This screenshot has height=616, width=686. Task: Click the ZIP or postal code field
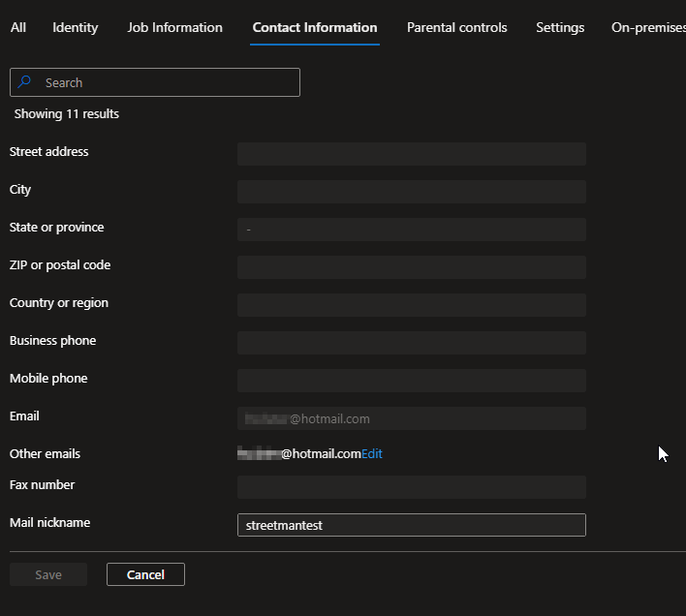tap(412, 267)
